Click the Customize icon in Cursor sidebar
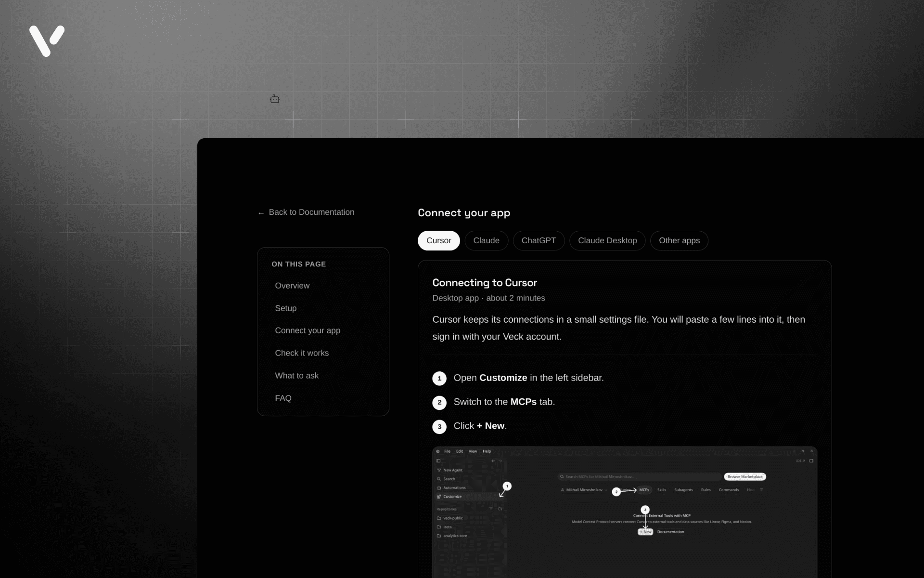The height and width of the screenshot is (578, 924). [439, 497]
